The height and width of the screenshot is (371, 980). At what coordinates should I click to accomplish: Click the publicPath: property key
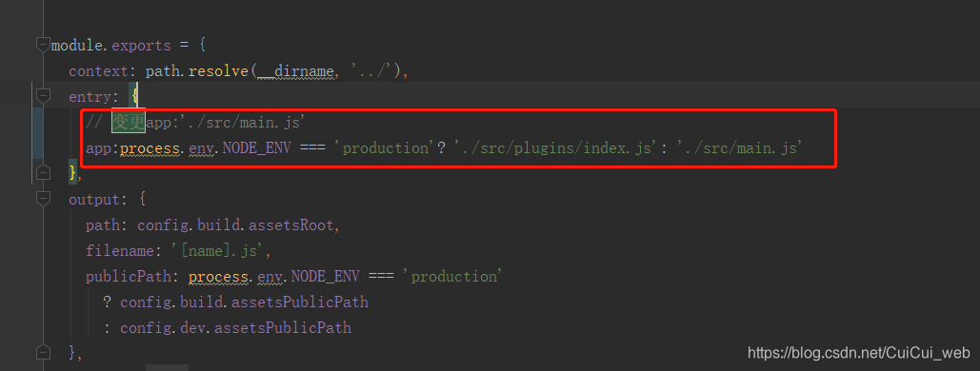point(132,277)
